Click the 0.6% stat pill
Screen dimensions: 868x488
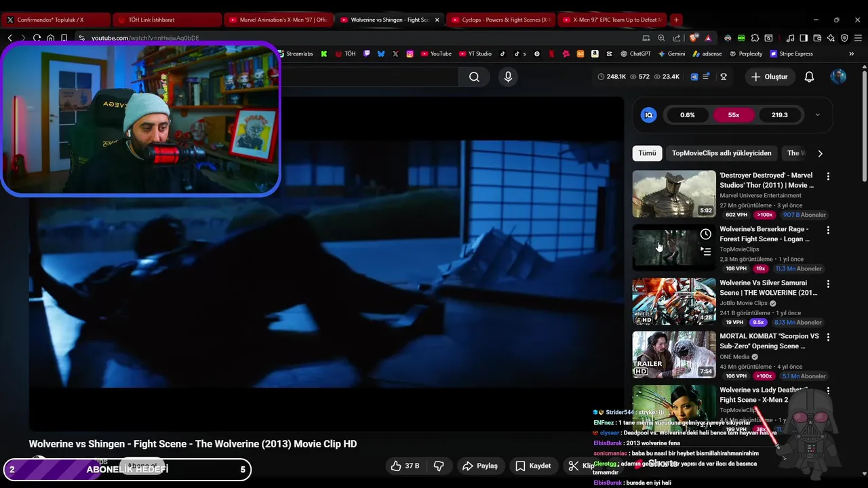coord(688,115)
